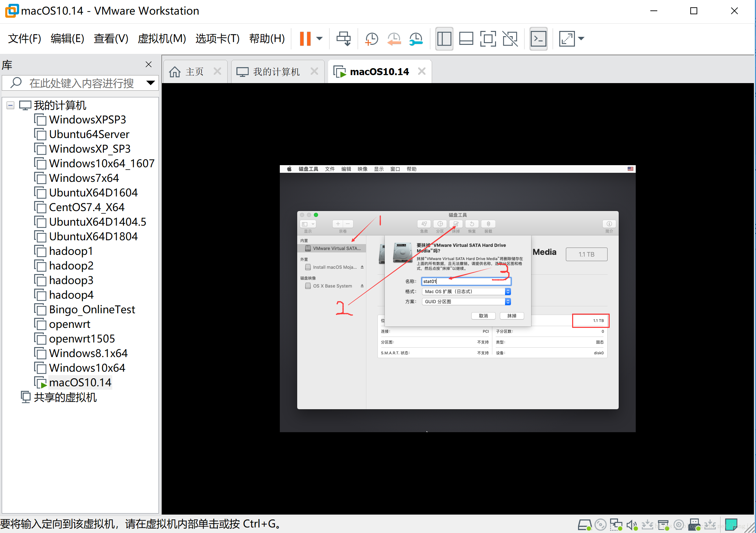Close the macOS10.14 tab
Viewport: 756px width, 533px height.
click(x=422, y=71)
